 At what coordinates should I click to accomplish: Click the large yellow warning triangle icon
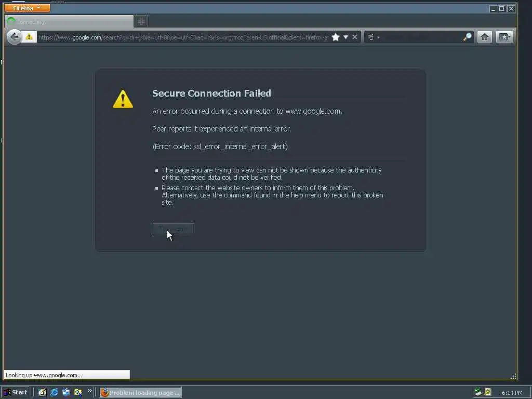click(123, 99)
